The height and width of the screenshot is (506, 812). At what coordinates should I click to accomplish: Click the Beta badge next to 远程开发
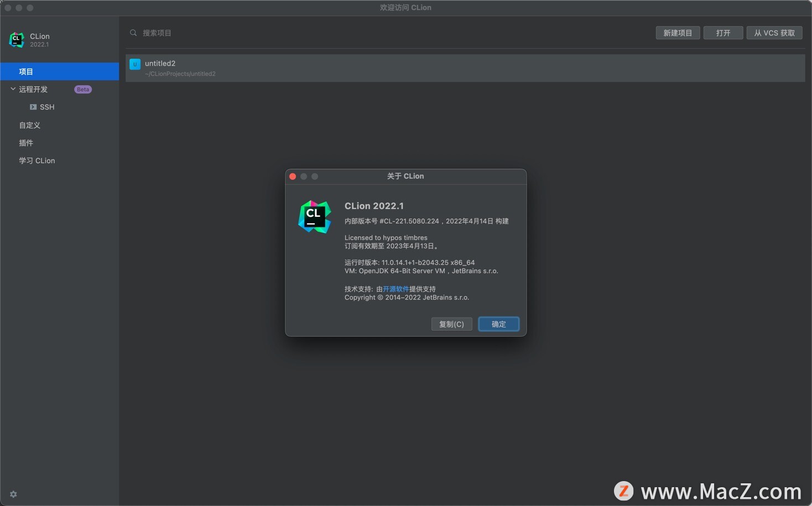pos(83,90)
